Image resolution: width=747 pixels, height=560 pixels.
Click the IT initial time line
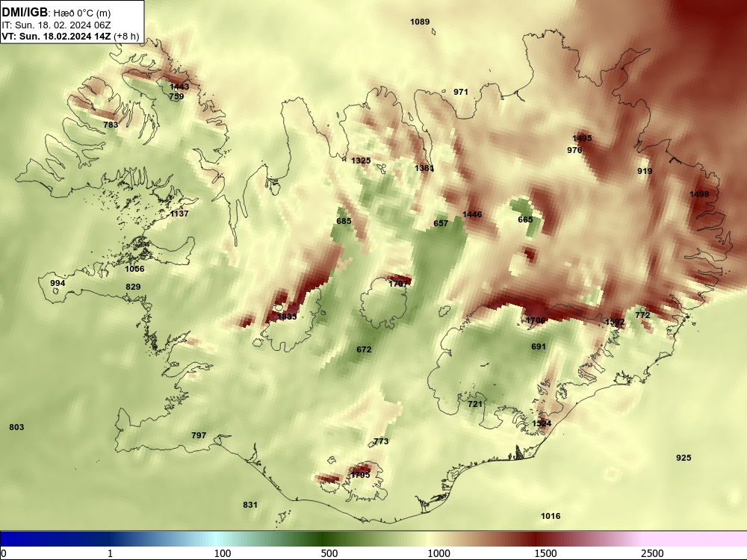tap(56, 25)
